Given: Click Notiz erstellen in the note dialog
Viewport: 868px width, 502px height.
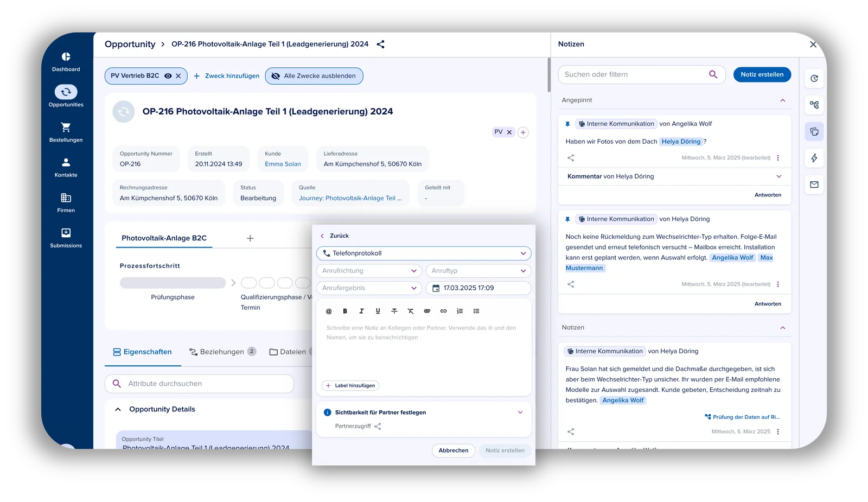Looking at the screenshot, I should coord(505,451).
